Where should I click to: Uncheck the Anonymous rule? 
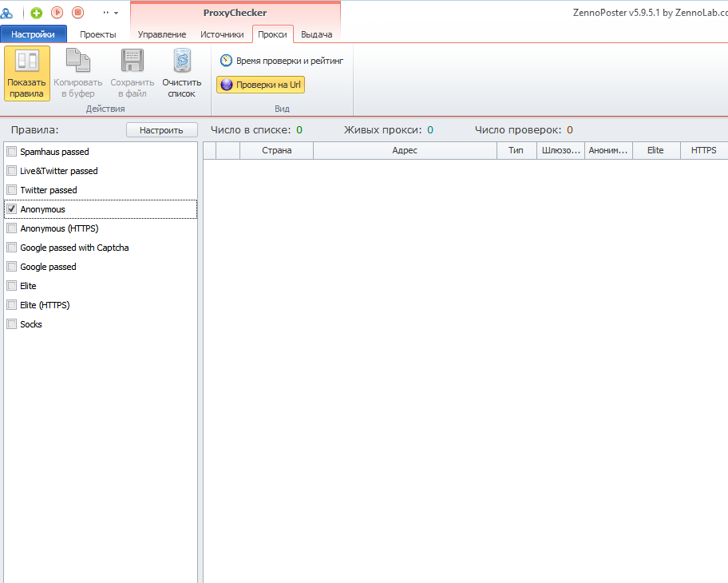pyautogui.click(x=12, y=209)
